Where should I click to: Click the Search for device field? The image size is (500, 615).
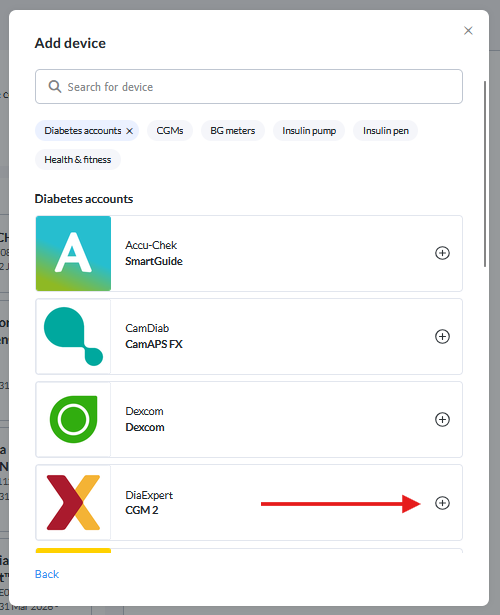pos(249,87)
